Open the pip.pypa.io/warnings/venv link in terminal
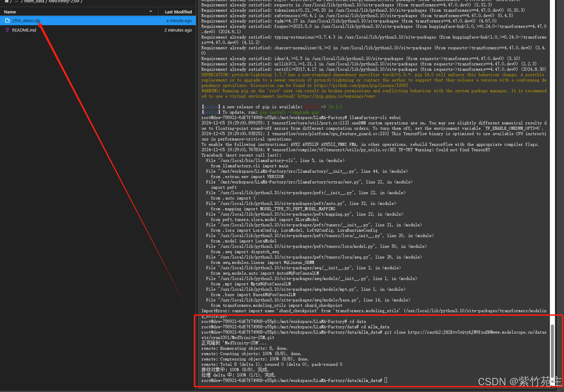This screenshot has height=392, width=564. [336, 96]
